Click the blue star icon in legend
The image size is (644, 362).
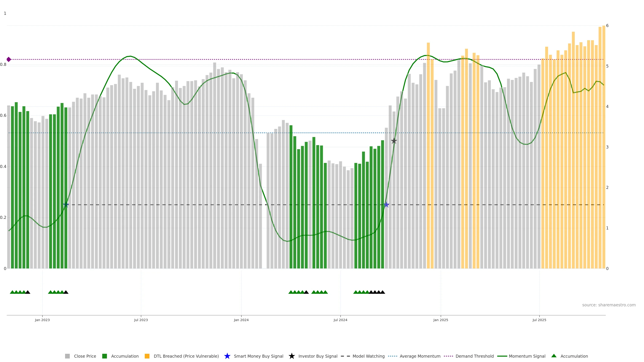pos(227,356)
